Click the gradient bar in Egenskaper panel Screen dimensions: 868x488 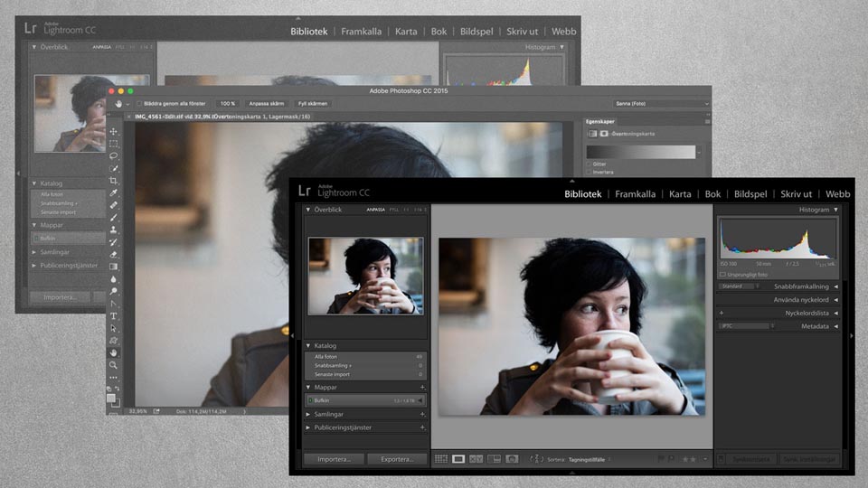[x=640, y=152]
